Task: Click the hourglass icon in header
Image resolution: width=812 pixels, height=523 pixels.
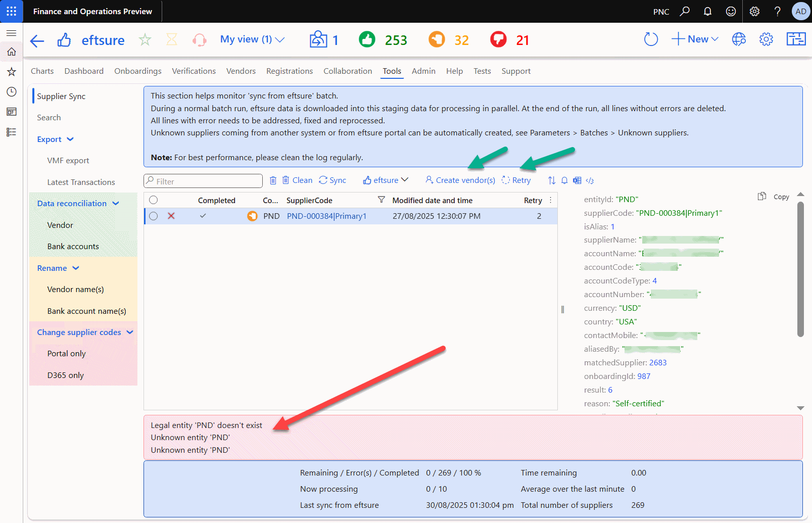Action: pos(172,39)
